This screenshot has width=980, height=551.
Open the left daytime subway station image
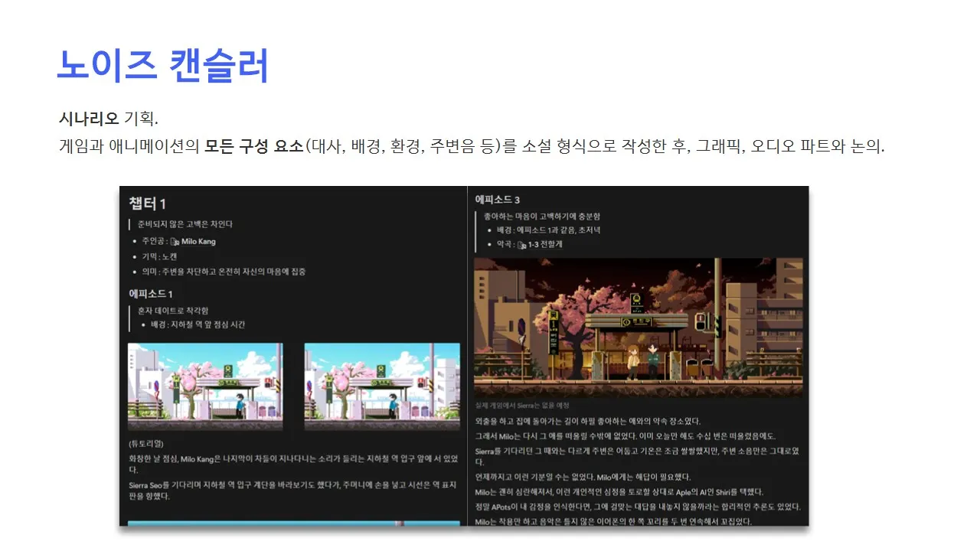tap(205, 386)
